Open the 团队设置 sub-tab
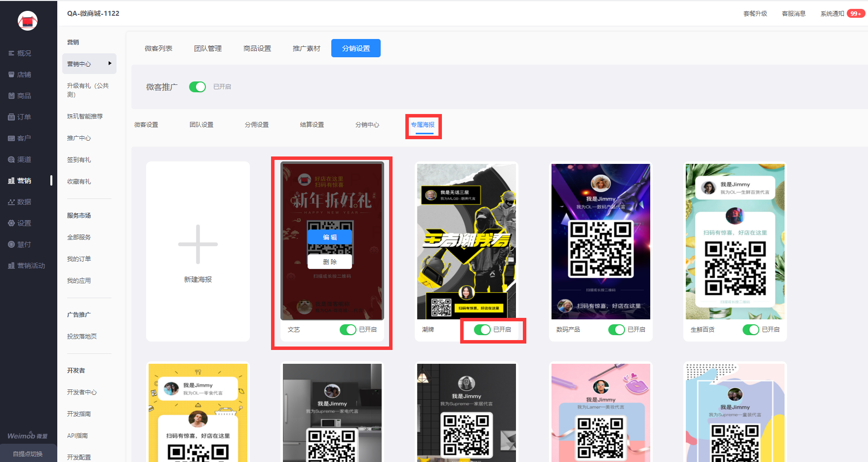 201,125
